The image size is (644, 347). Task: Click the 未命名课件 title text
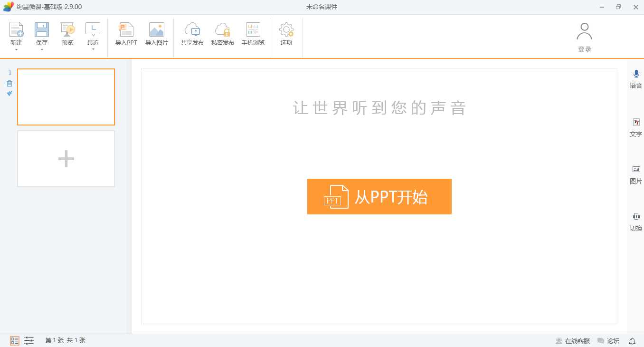tap(322, 7)
